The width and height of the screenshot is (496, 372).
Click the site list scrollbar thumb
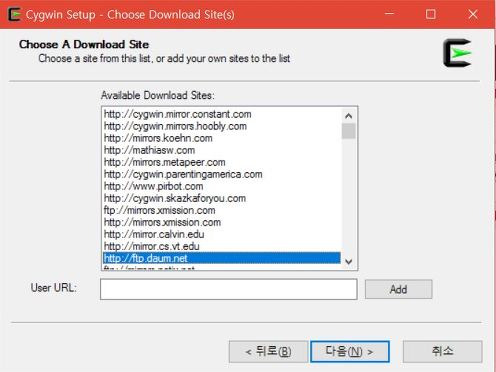pyautogui.click(x=349, y=131)
